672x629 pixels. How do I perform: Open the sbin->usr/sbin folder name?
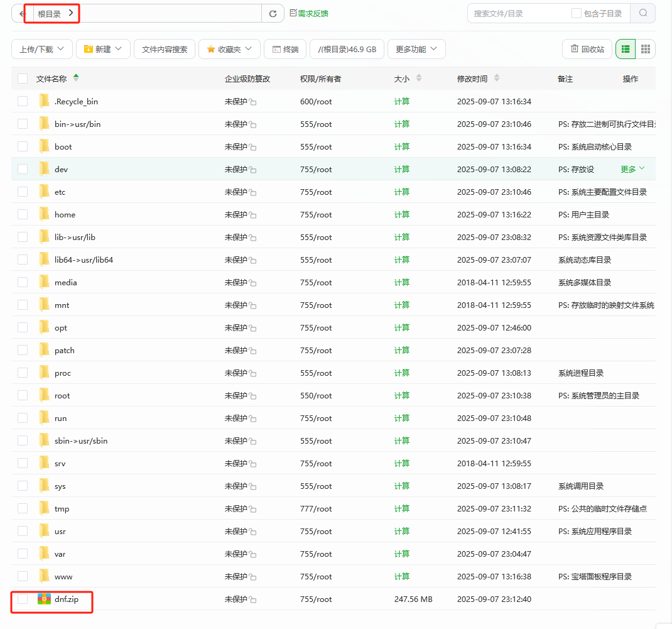click(x=81, y=440)
